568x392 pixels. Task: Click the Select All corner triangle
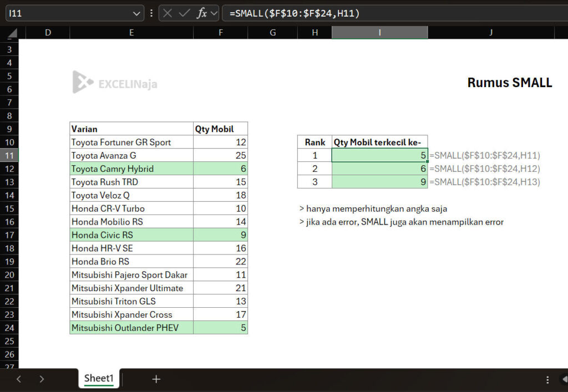click(12, 33)
